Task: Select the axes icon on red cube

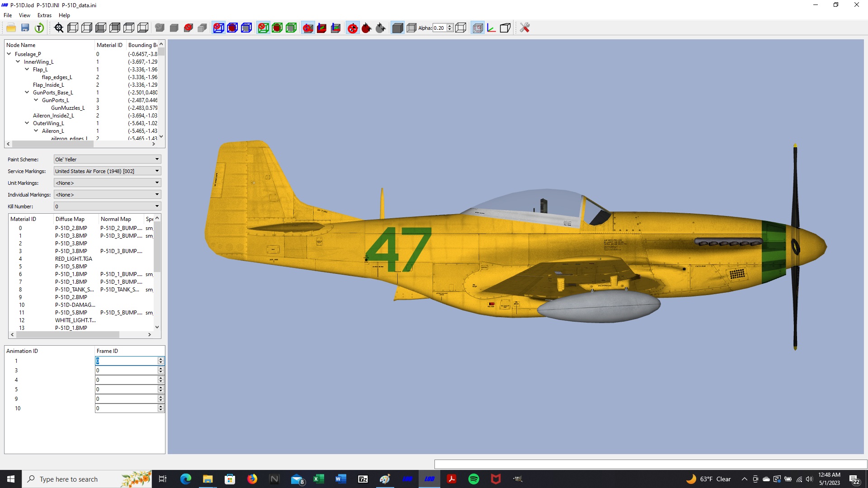Action: coord(321,28)
